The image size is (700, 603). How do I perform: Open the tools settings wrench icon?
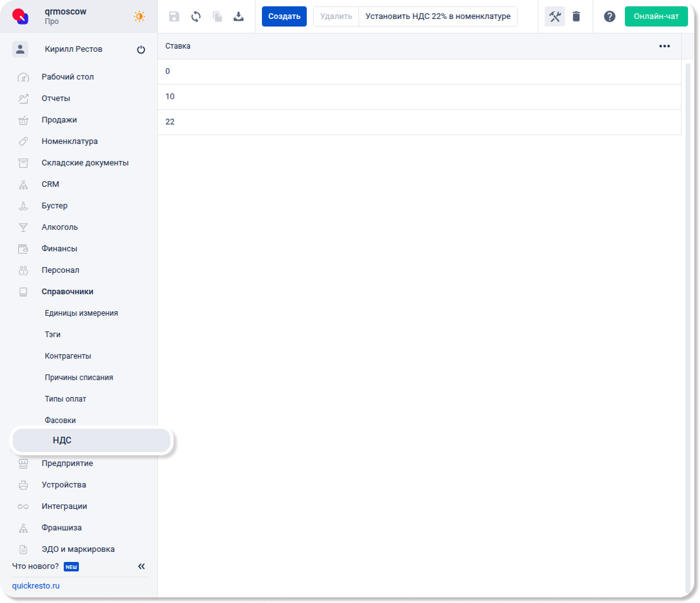(555, 16)
